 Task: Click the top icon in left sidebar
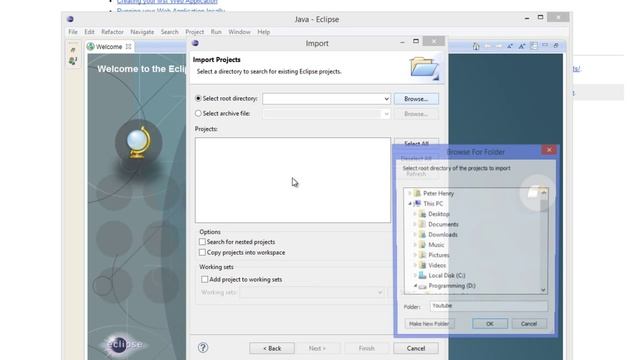[73, 50]
